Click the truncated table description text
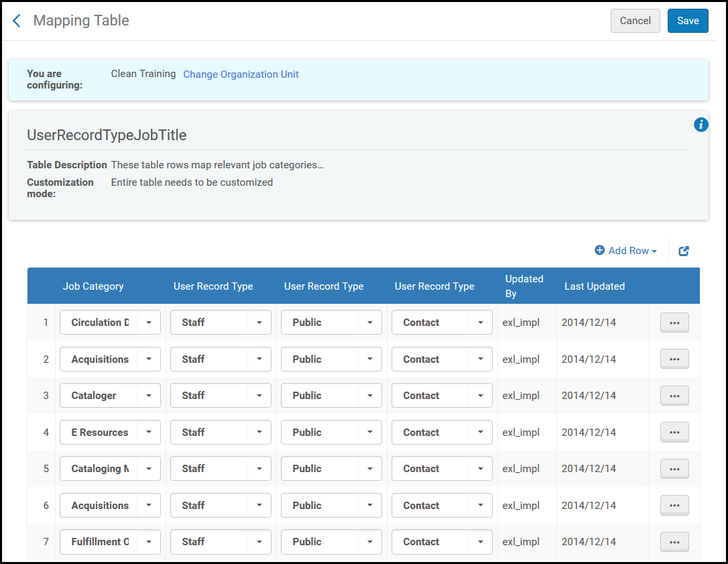 217,165
